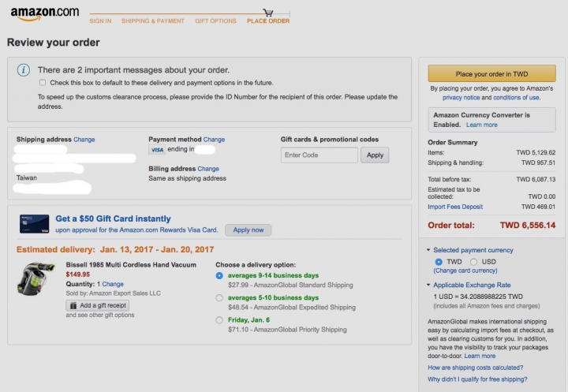Change the payment method
Viewport: 568px width, 392px height.
[214, 140]
